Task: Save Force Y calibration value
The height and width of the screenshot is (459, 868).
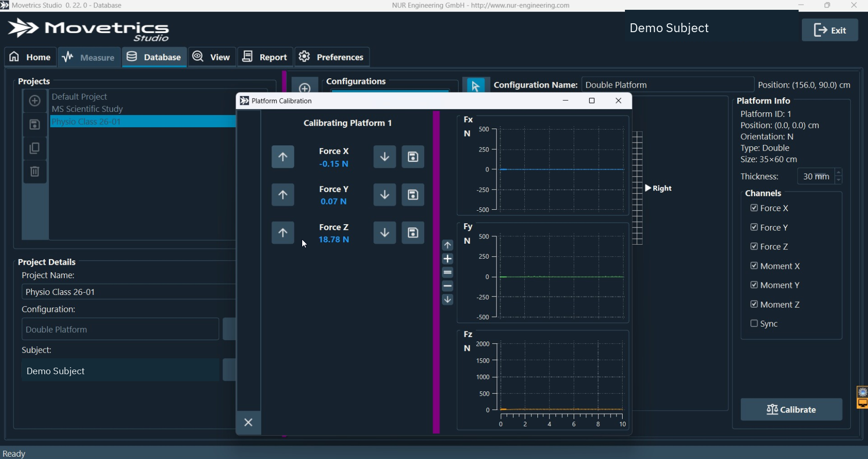Action: (x=413, y=195)
